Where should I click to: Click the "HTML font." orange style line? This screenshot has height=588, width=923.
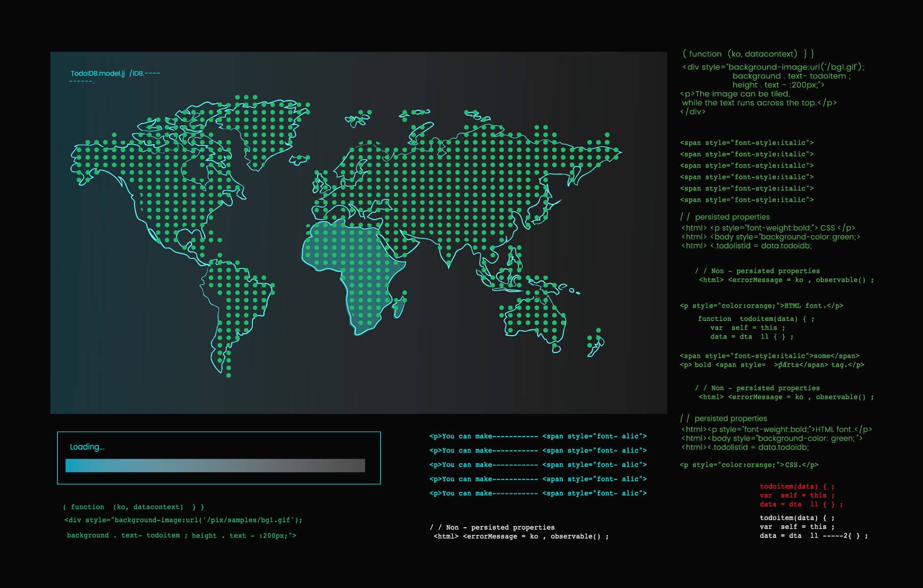pyautogui.click(x=761, y=306)
